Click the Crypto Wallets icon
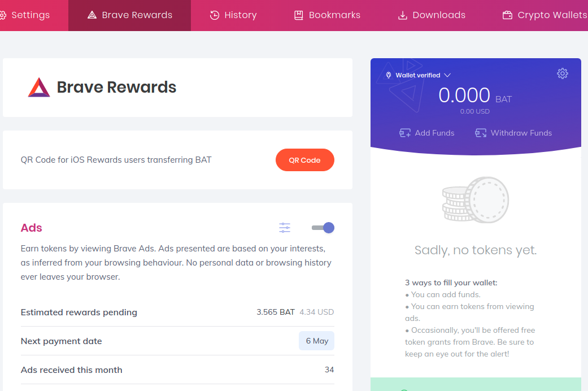Screen dimensions: 588x391 pos(507,15)
